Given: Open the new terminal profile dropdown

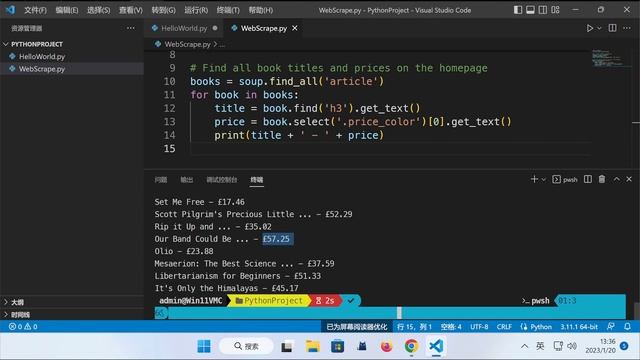Looking at the screenshot, I should coord(544,180).
